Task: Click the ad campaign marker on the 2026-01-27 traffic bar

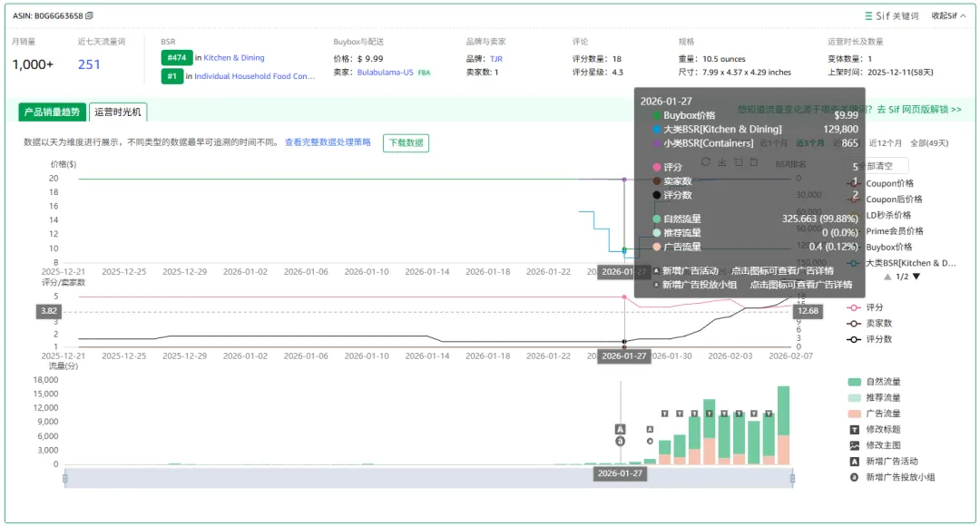Action: 621,429
